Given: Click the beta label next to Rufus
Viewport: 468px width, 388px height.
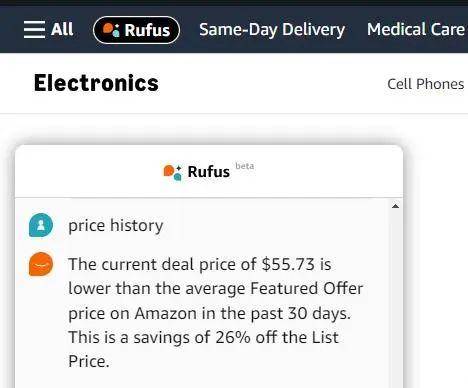Looking at the screenshot, I should [245, 166].
